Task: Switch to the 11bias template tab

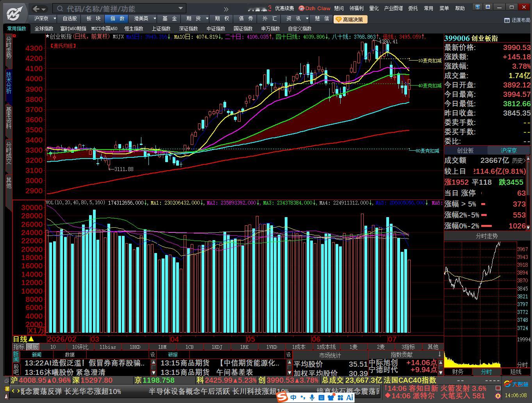Action: tap(107, 347)
